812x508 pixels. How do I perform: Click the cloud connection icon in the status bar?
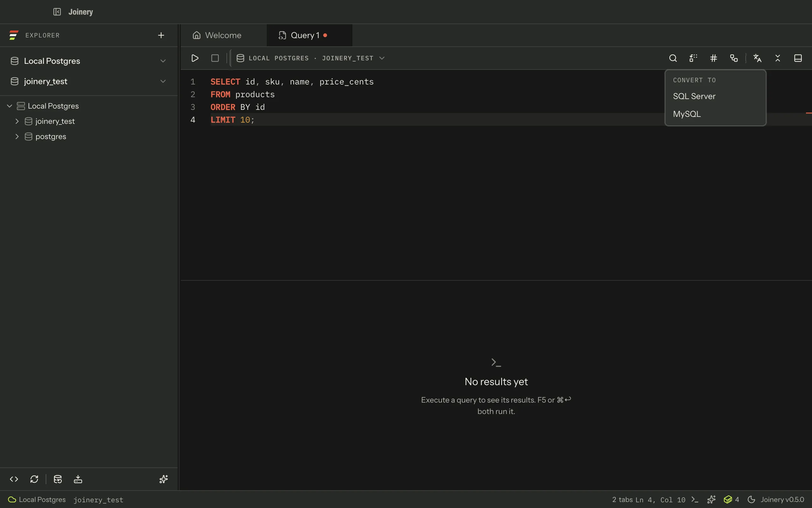(x=12, y=500)
